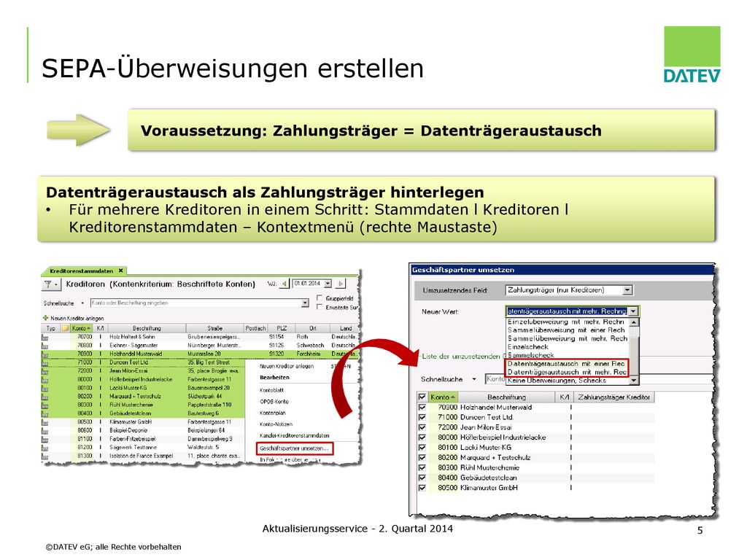Image resolution: width=747 pixels, height=560 pixels.
Task: Choose Neuen Kreditor anlegen from context menu
Action: [287, 366]
